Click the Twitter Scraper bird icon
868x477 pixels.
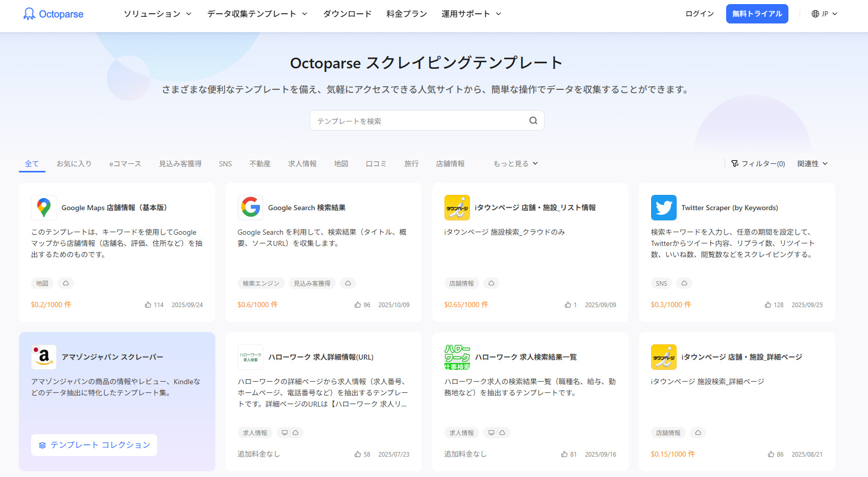663,208
